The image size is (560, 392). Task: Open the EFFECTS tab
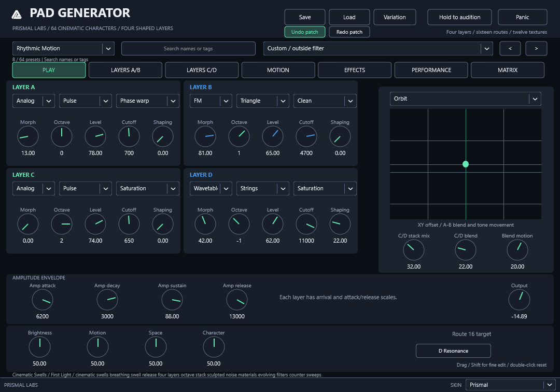tap(355, 70)
